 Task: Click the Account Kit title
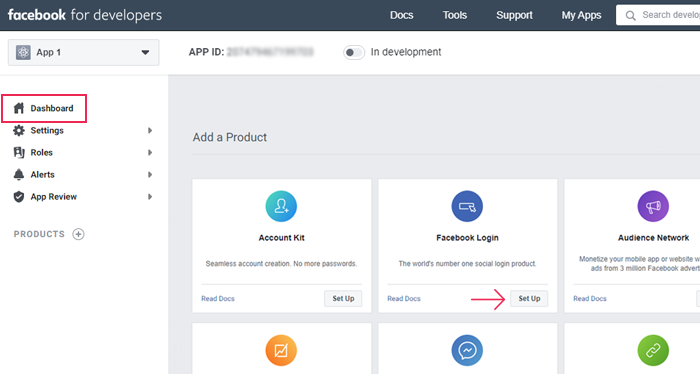[281, 238]
